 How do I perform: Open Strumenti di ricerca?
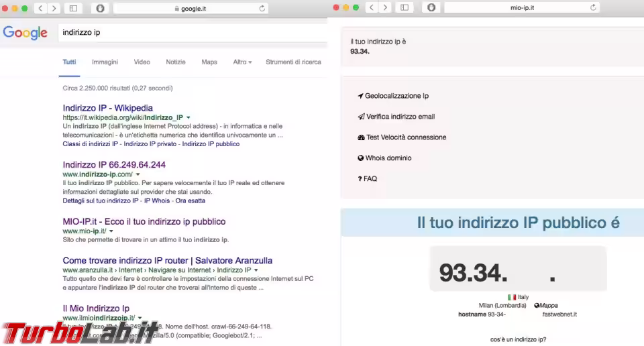click(x=293, y=62)
